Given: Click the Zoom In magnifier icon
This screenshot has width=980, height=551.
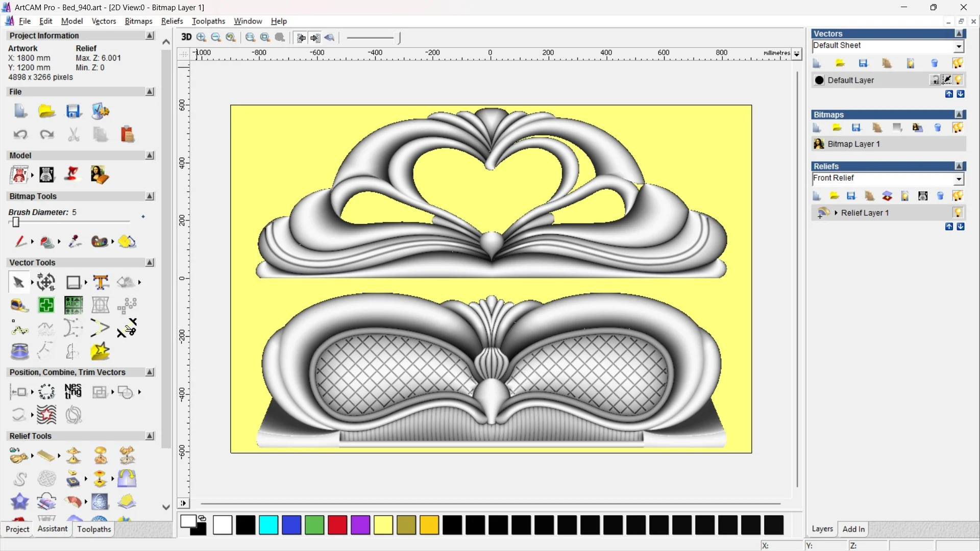Looking at the screenshot, I should (201, 37).
